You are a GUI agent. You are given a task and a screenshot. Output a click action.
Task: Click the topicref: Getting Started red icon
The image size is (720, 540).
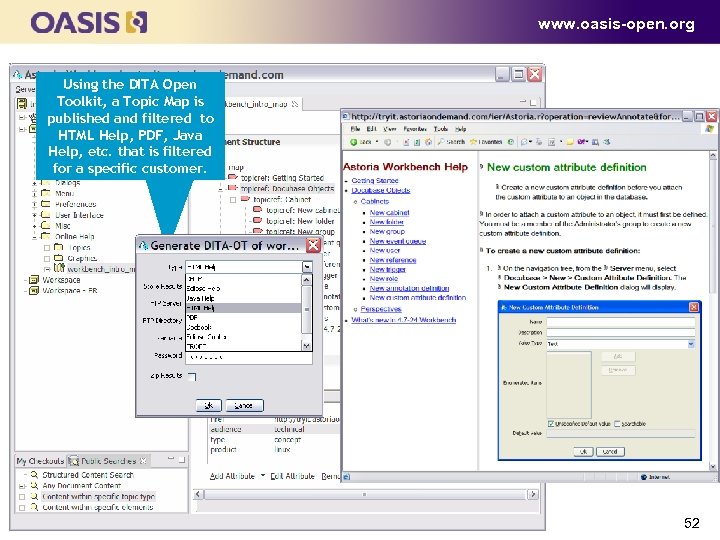pyautogui.click(x=233, y=177)
